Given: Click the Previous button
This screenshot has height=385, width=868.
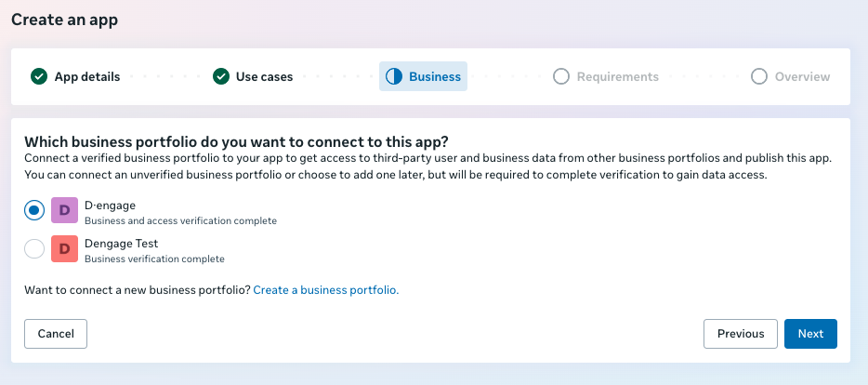Looking at the screenshot, I should pos(741,334).
